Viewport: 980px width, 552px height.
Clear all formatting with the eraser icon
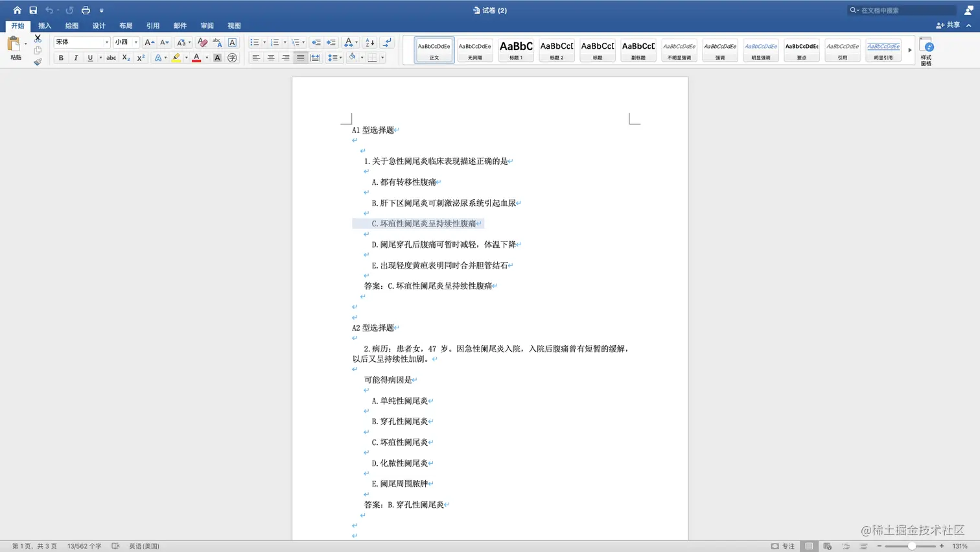[202, 42]
